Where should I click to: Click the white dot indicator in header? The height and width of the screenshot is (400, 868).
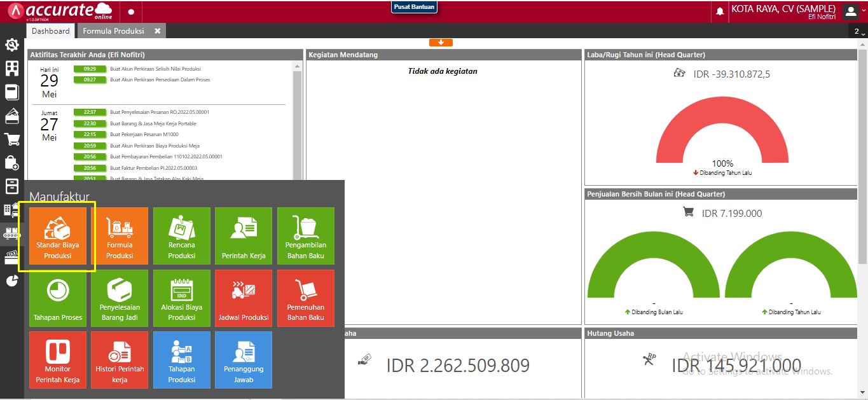point(131,11)
